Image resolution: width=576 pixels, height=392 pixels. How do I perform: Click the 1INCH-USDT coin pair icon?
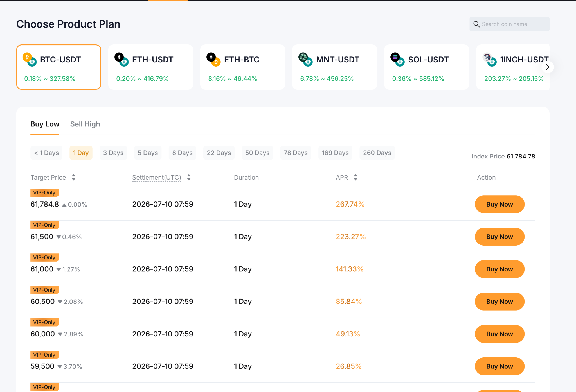(489, 59)
